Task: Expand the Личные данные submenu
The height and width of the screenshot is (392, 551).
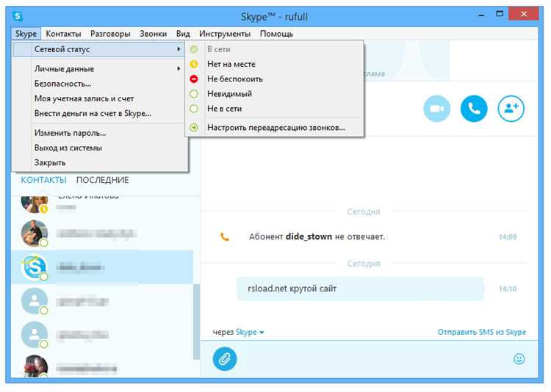Action: click(x=98, y=69)
